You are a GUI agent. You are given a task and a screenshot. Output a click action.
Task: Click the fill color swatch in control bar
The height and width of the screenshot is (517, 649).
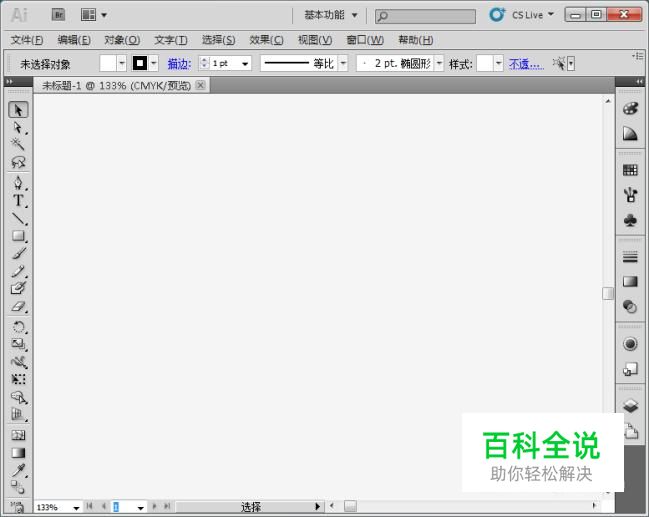click(x=108, y=64)
